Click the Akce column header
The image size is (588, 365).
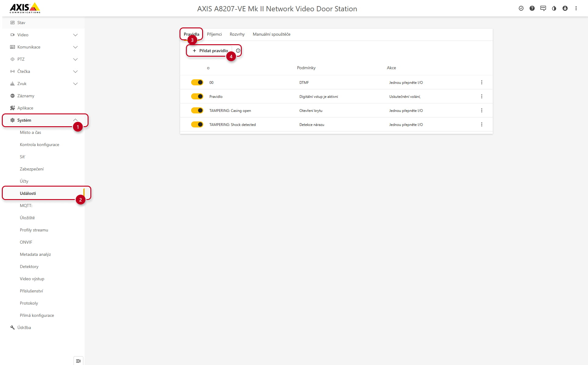[391, 68]
